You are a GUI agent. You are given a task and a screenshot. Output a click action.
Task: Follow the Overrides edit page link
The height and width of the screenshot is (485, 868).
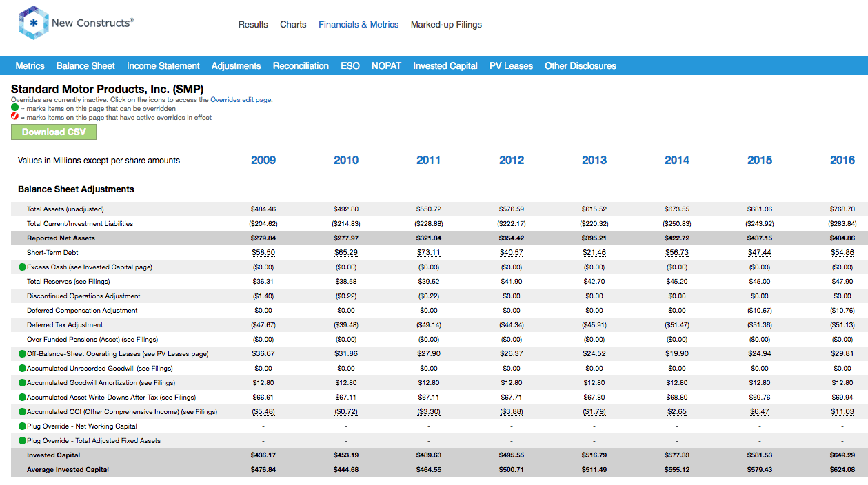pos(241,100)
